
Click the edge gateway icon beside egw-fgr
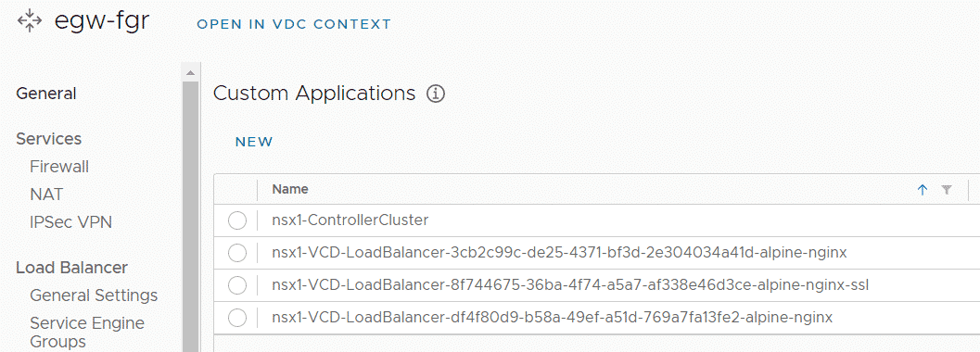pos(30,20)
